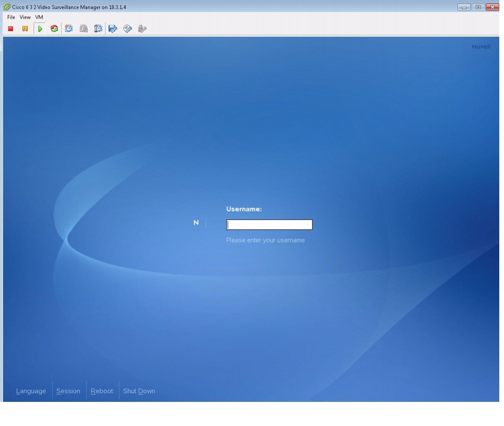Select Reboot on the login screen

tap(102, 391)
